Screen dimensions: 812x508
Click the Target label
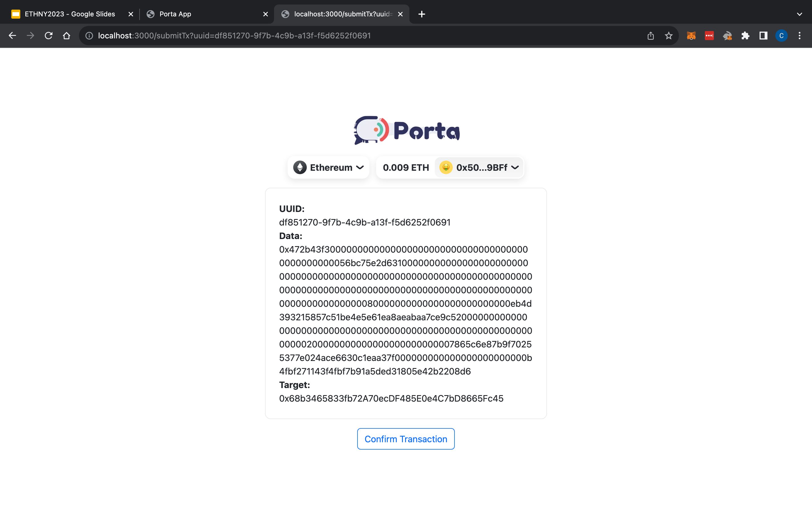tap(295, 385)
